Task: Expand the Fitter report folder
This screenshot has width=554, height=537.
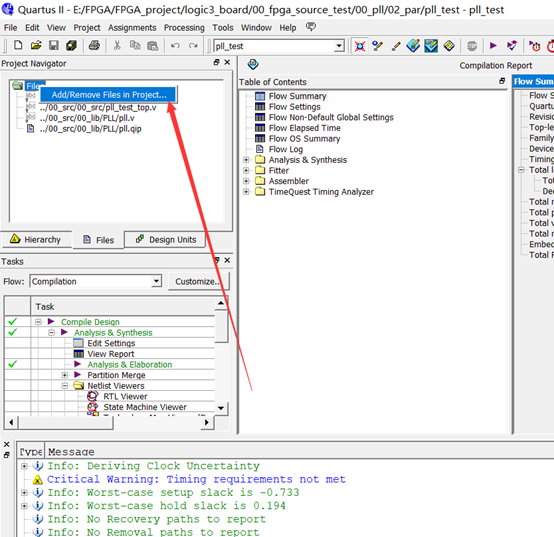Action: (x=246, y=170)
